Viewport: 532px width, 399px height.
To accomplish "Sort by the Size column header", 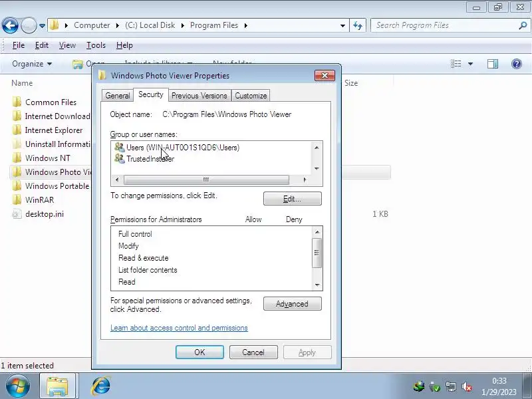I will pyautogui.click(x=351, y=83).
